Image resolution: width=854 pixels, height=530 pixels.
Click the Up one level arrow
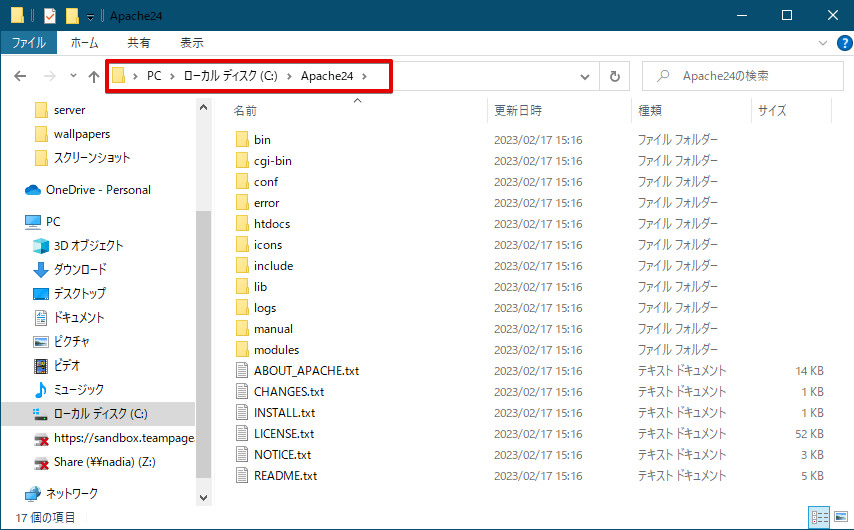point(94,77)
